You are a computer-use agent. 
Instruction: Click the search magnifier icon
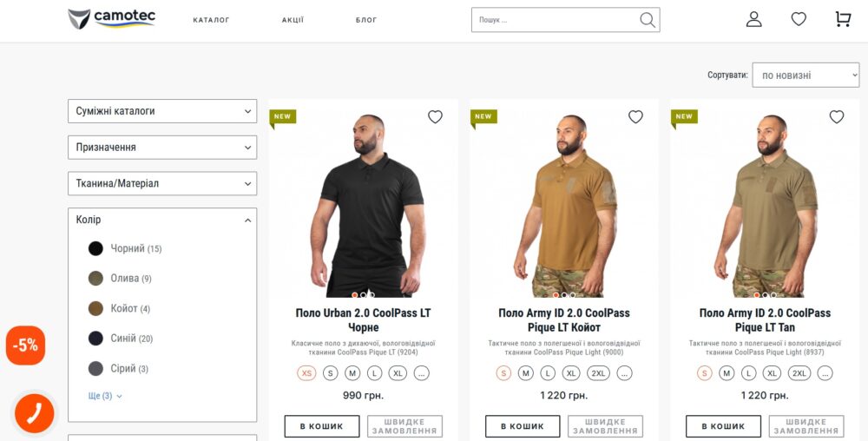click(x=648, y=20)
